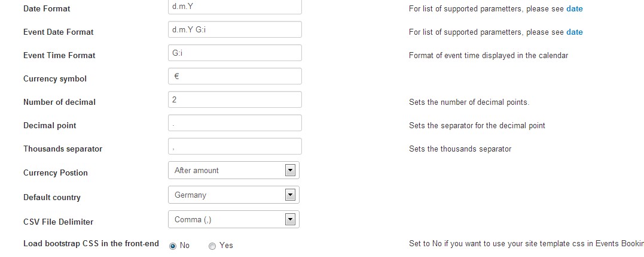
Task: Click the Event Date Format field
Action: coord(235,29)
